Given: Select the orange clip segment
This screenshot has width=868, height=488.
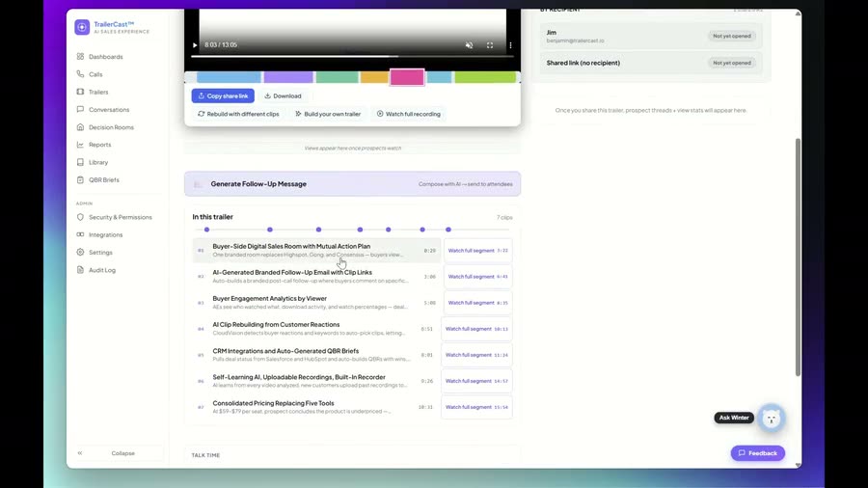Looking at the screenshot, I should click(374, 77).
